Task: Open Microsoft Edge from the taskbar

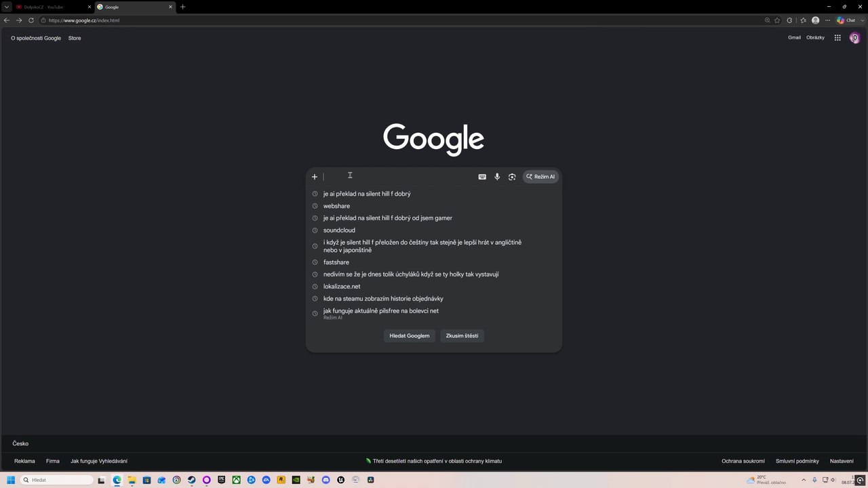Action: pos(117,480)
